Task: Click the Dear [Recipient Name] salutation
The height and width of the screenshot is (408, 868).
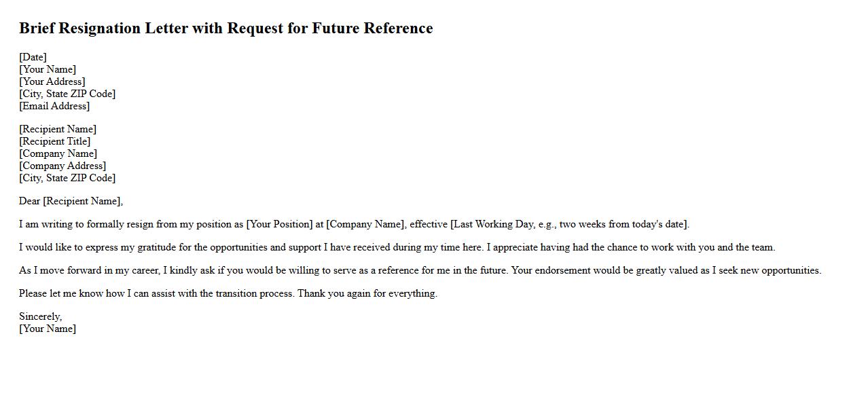Action: 71,201
